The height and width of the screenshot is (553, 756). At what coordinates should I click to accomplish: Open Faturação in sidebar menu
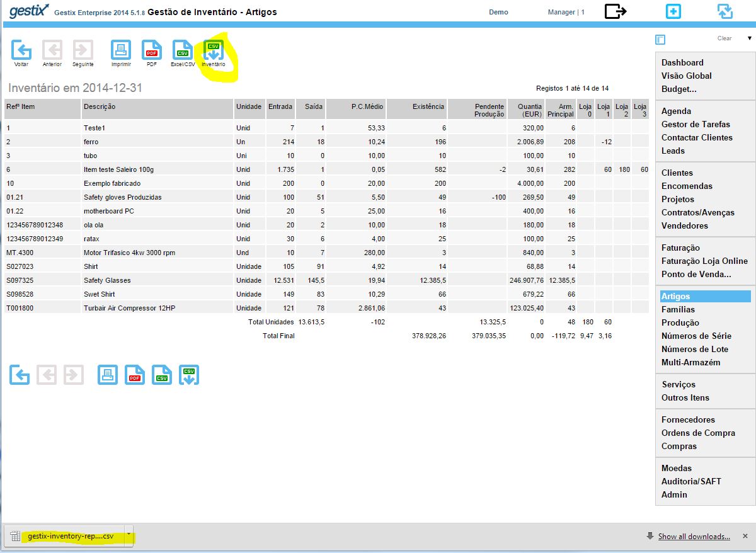pos(680,248)
